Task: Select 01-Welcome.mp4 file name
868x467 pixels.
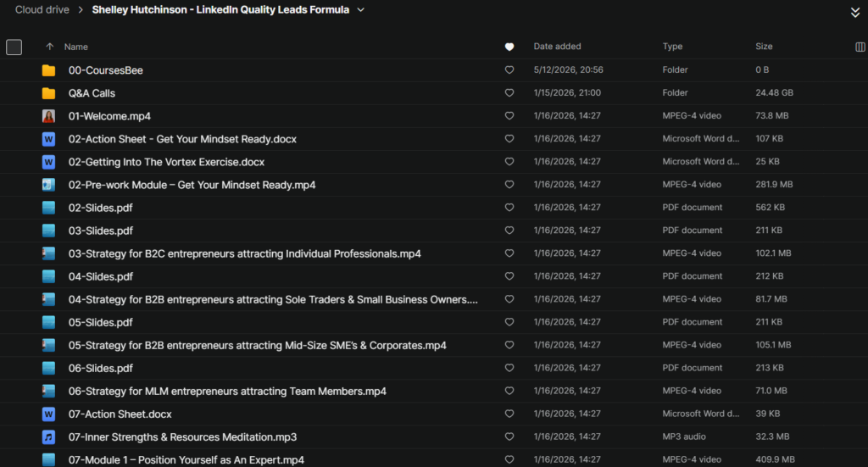Action: (109, 116)
